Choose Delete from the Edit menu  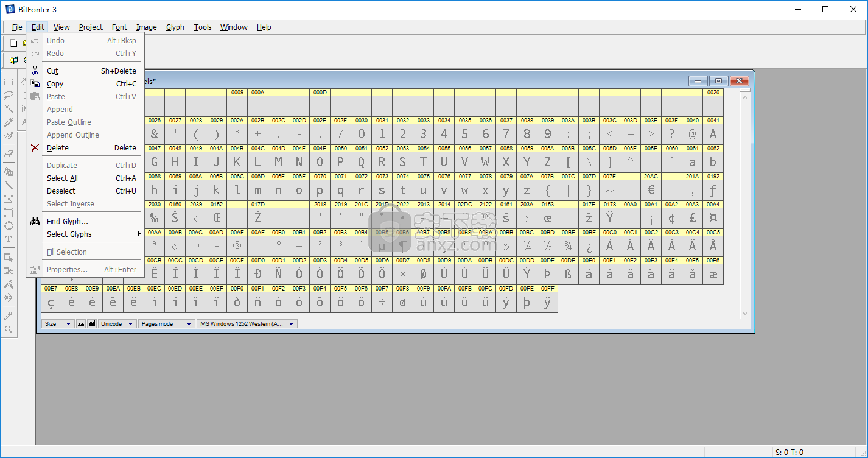pos(85,148)
